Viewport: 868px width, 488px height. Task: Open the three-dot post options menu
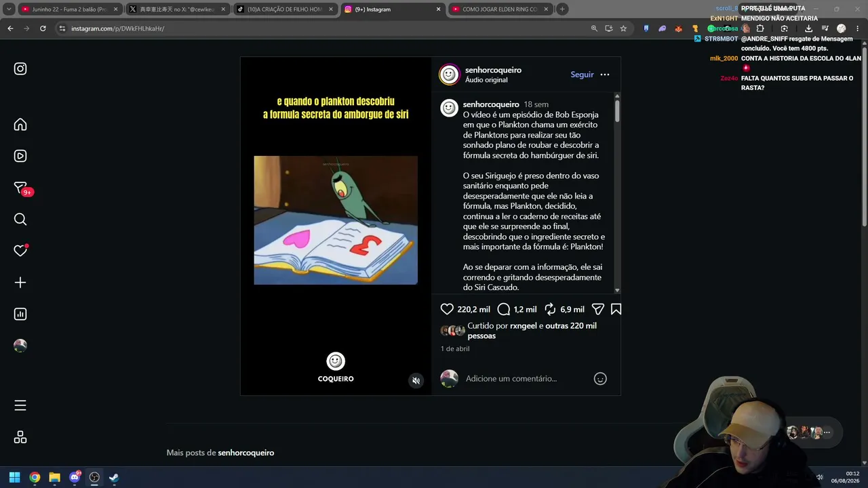(605, 75)
